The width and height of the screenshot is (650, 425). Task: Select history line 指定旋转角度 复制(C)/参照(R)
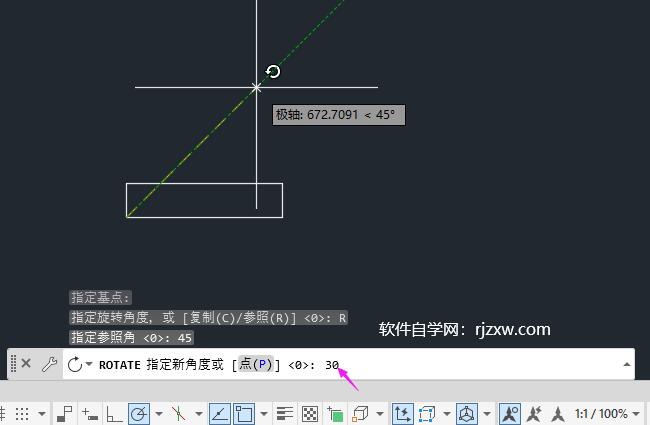tap(208, 318)
